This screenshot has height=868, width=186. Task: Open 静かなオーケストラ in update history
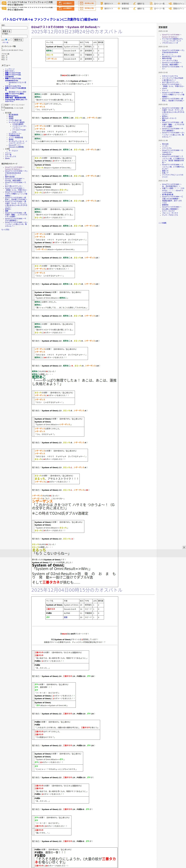(169, 118)
